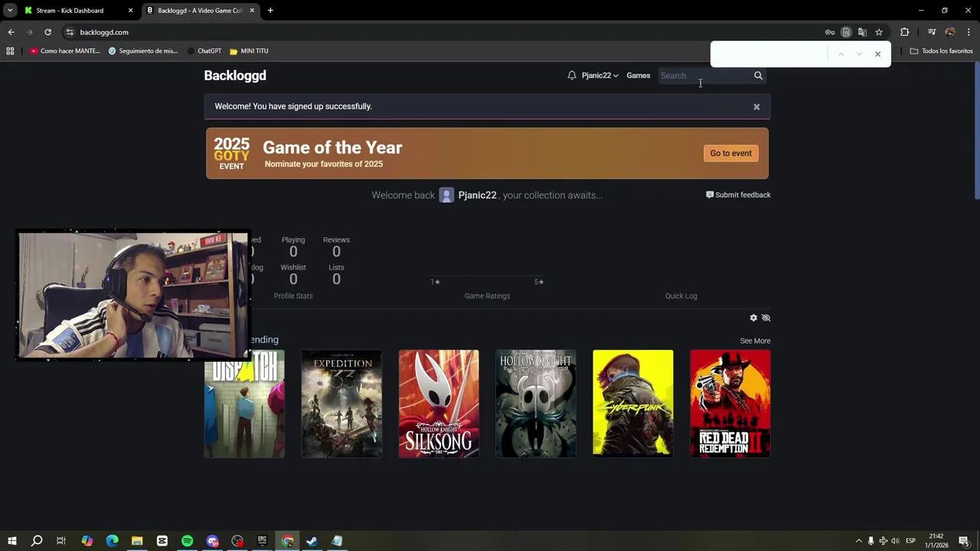Expand the Pjanic22 user dropdown
This screenshot has height=551, width=980.
[x=599, y=75]
